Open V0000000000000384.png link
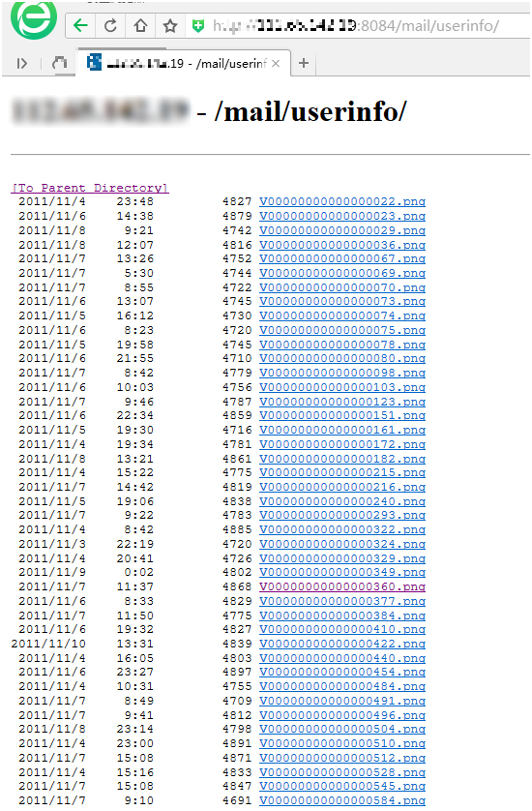Screen dimensions: 532x811 click(342, 615)
